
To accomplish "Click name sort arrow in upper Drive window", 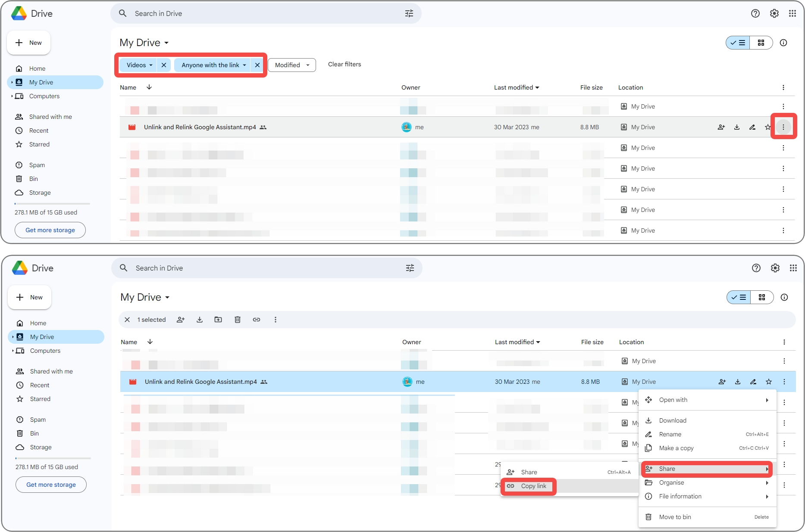I will 149,87.
